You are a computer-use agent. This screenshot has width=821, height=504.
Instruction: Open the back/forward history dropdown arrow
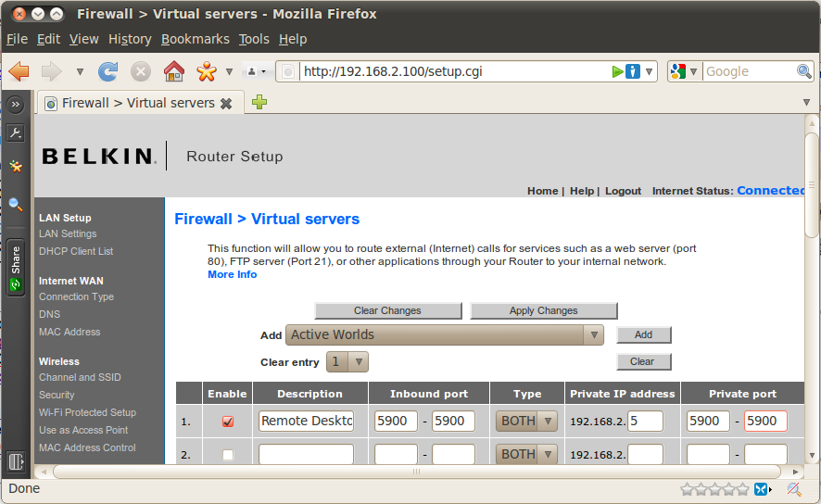coord(80,71)
